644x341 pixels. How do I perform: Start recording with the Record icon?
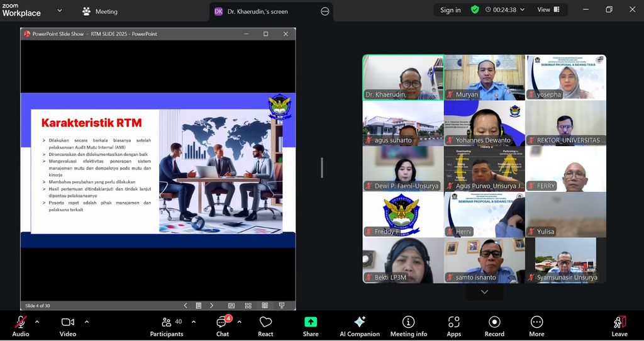(494, 326)
